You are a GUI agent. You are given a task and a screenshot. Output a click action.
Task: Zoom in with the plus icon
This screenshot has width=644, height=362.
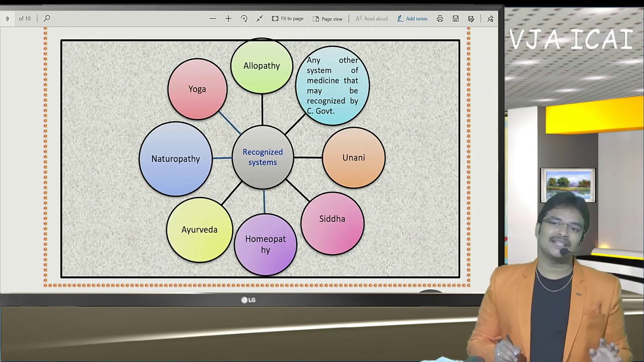coord(228,19)
